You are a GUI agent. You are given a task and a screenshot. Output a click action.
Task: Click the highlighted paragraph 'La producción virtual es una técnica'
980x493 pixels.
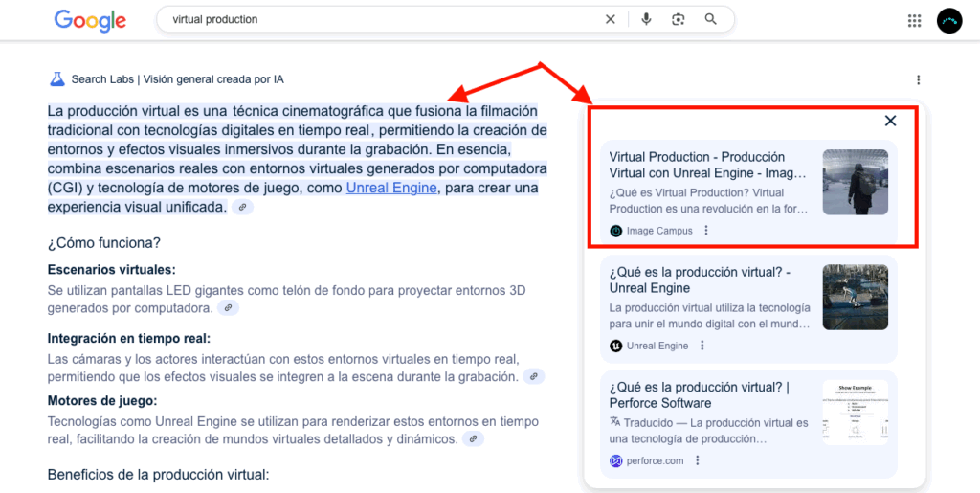click(298, 159)
